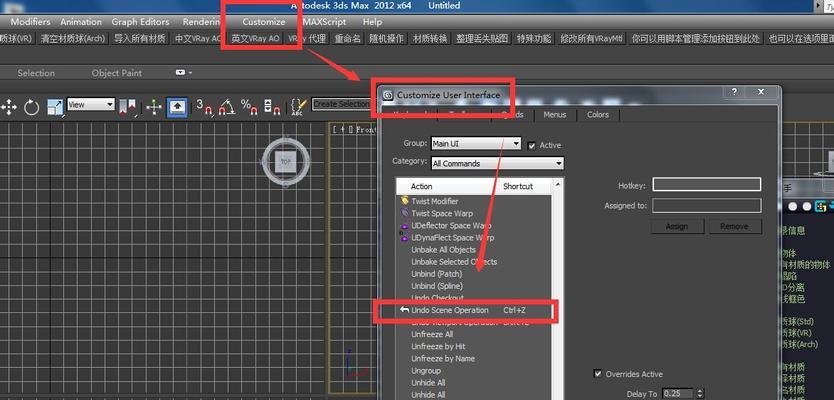Viewport: 834px width, 400px height.
Task: Toggle Angle Snap
Action: [227, 107]
